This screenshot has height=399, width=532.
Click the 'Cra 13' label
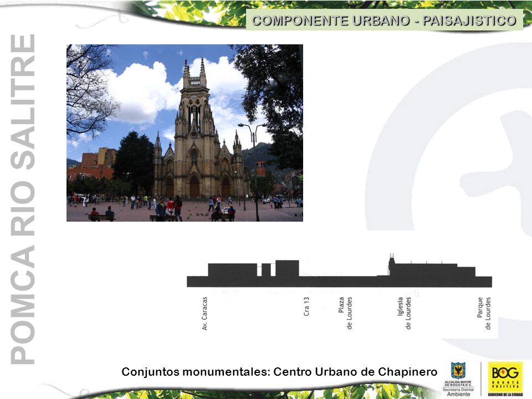coord(306,306)
